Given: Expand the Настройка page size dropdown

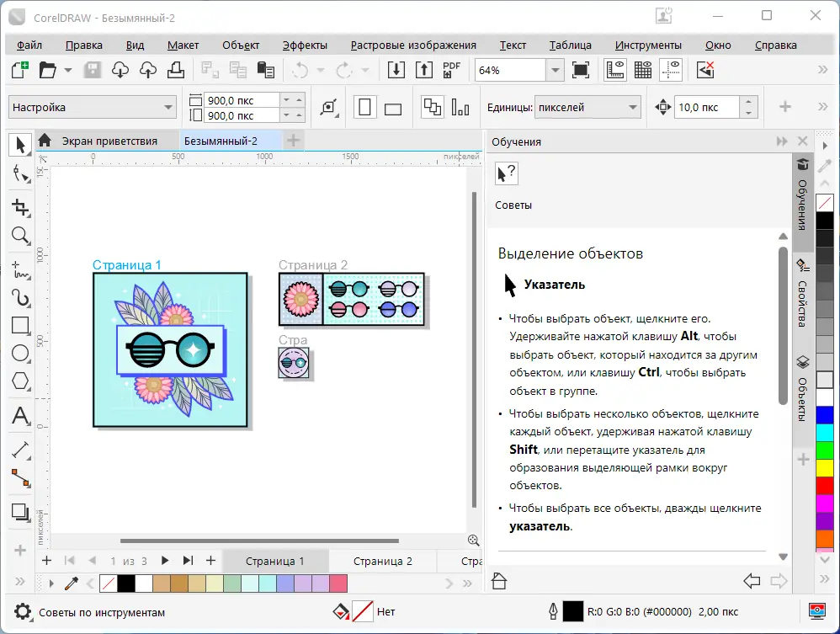Looking at the screenshot, I should coord(168,108).
